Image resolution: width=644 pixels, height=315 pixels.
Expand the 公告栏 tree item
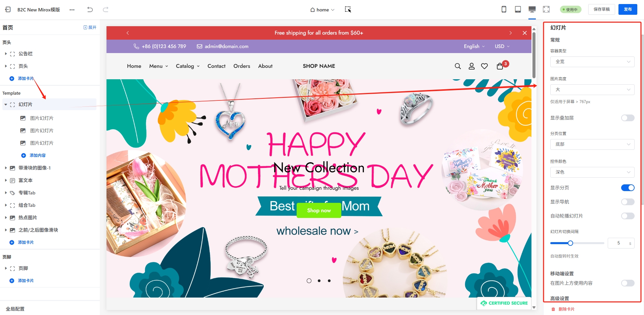click(x=6, y=54)
